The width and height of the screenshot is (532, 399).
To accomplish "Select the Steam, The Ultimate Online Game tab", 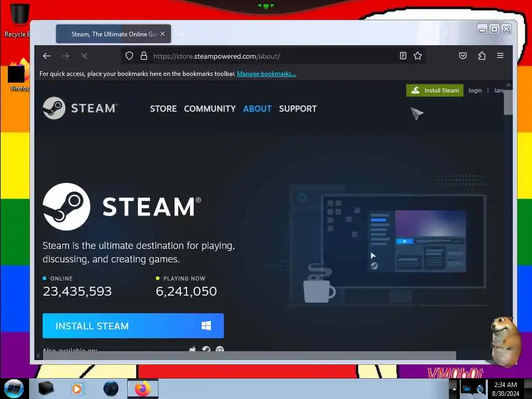I will pos(113,34).
